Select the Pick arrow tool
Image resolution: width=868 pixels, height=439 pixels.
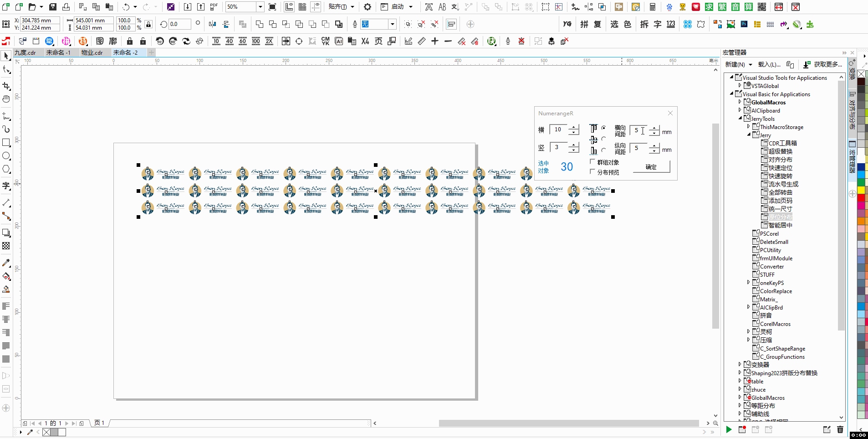(x=6, y=56)
